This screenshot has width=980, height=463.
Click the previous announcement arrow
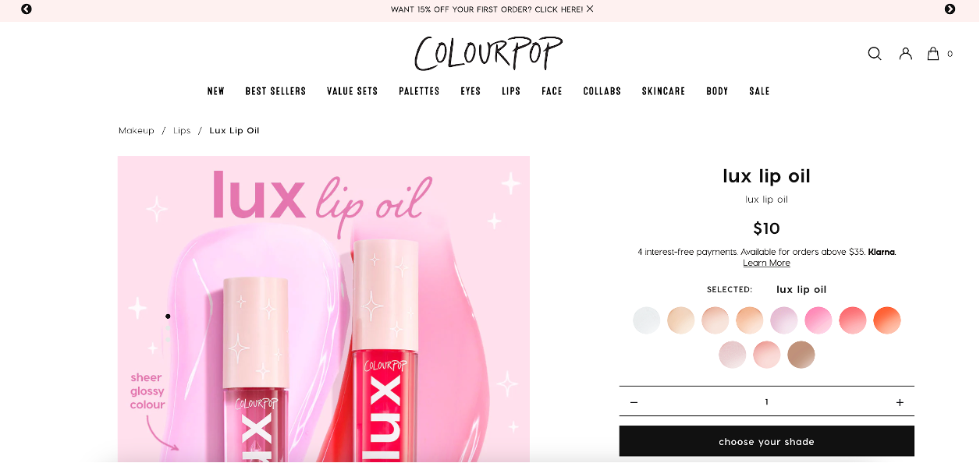click(x=27, y=9)
